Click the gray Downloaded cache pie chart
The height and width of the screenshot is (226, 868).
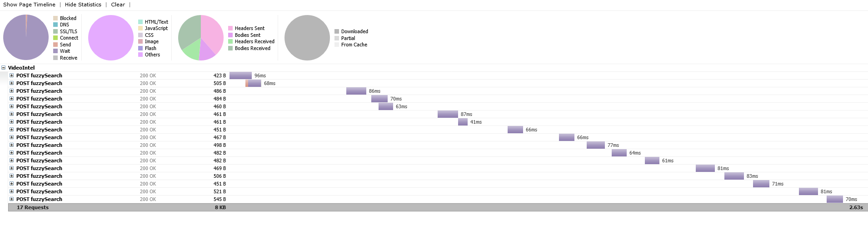307,38
